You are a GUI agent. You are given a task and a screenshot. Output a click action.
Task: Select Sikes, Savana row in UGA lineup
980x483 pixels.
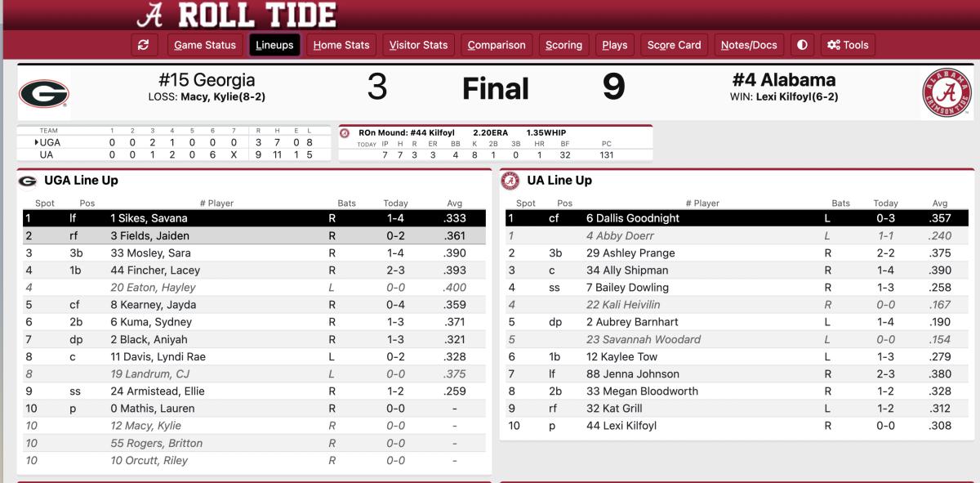(253, 218)
